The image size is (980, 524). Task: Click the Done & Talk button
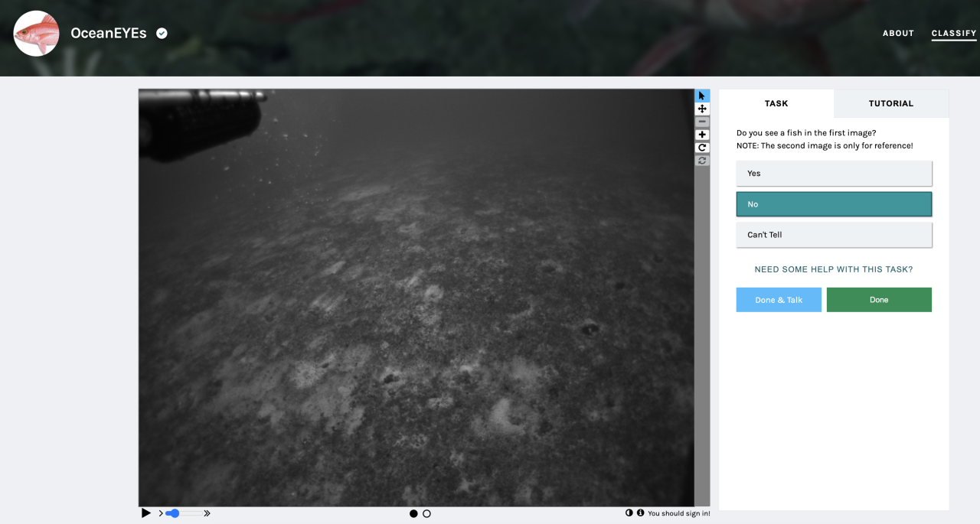(779, 300)
